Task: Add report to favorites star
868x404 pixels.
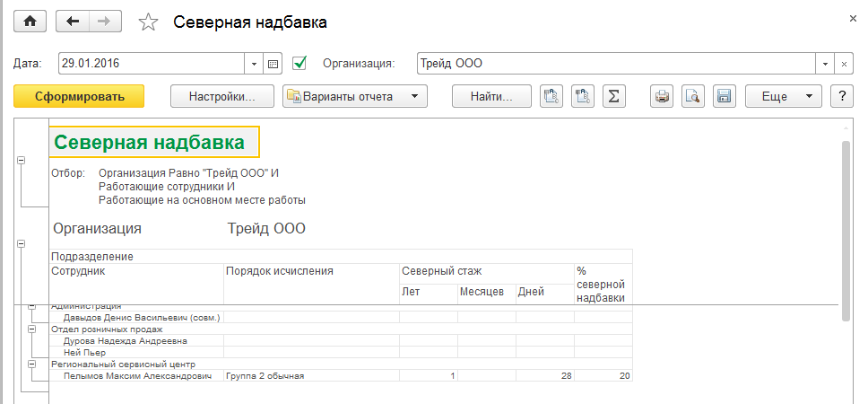Action: 148,22
